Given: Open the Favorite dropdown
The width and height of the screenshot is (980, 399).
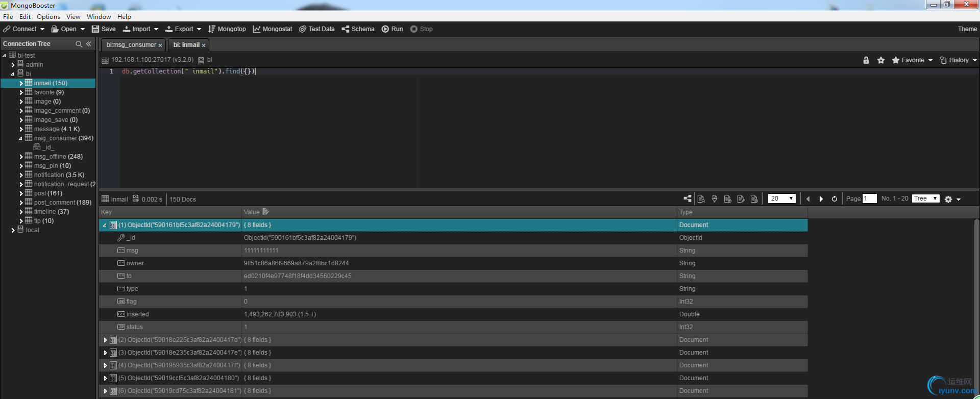Looking at the screenshot, I should click(x=912, y=60).
